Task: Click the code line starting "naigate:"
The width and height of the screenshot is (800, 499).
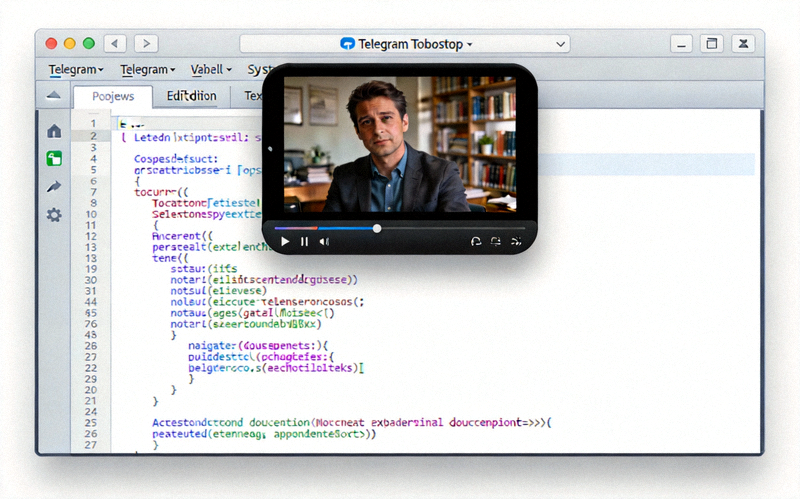Action: click(x=258, y=345)
